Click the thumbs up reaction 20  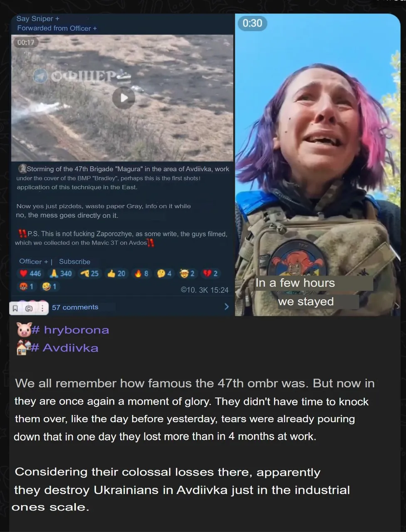tap(116, 273)
